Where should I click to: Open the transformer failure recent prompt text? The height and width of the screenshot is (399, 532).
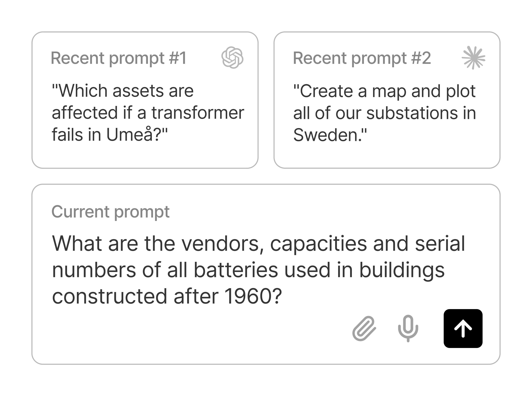148,113
